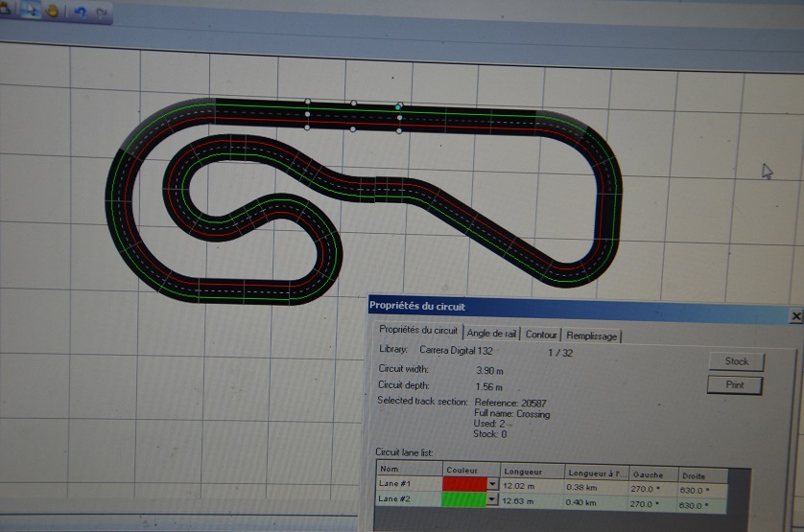Sort by the Nom column header
Image resolution: width=804 pixels, height=532 pixels.
pos(410,469)
